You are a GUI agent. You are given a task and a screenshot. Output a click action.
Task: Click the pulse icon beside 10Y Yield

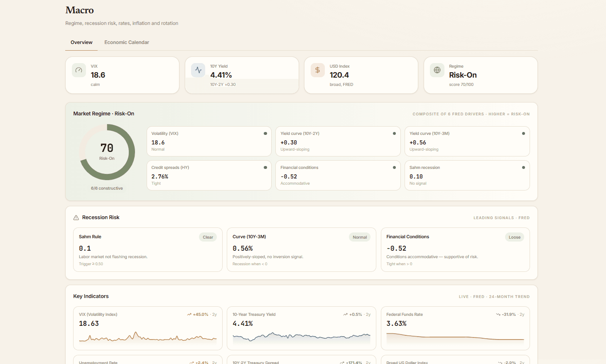coord(198,70)
